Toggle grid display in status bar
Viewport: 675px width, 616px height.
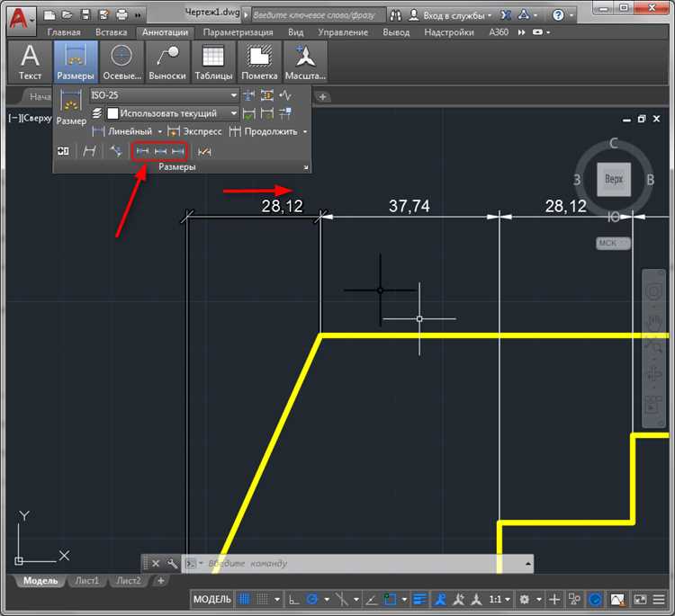point(244,599)
